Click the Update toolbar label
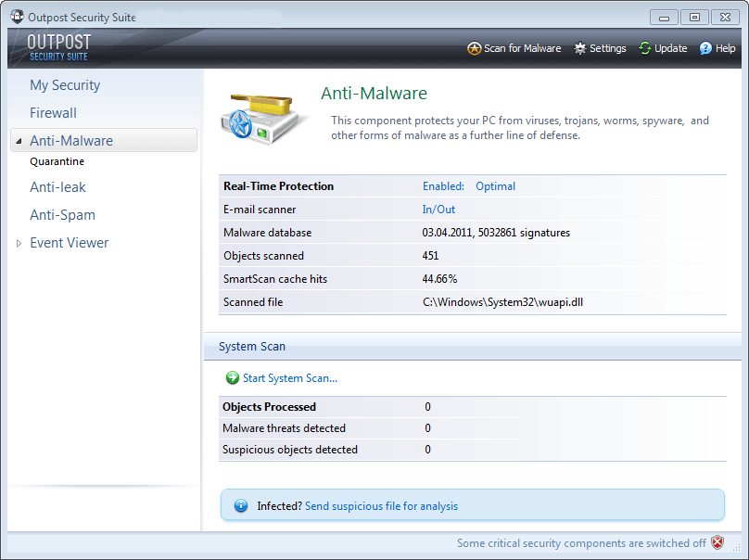The image size is (749, 560). click(670, 48)
